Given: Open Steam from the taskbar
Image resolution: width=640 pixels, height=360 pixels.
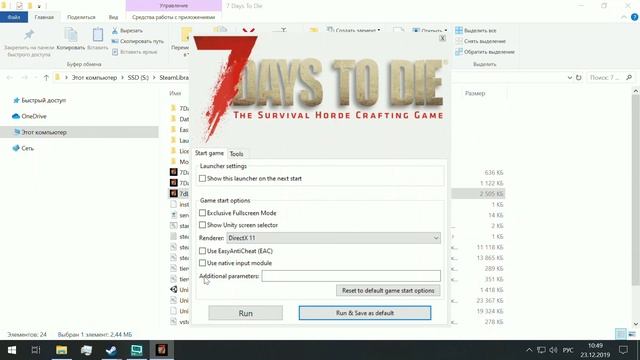Looking at the screenshot, I should pos(111,350).
